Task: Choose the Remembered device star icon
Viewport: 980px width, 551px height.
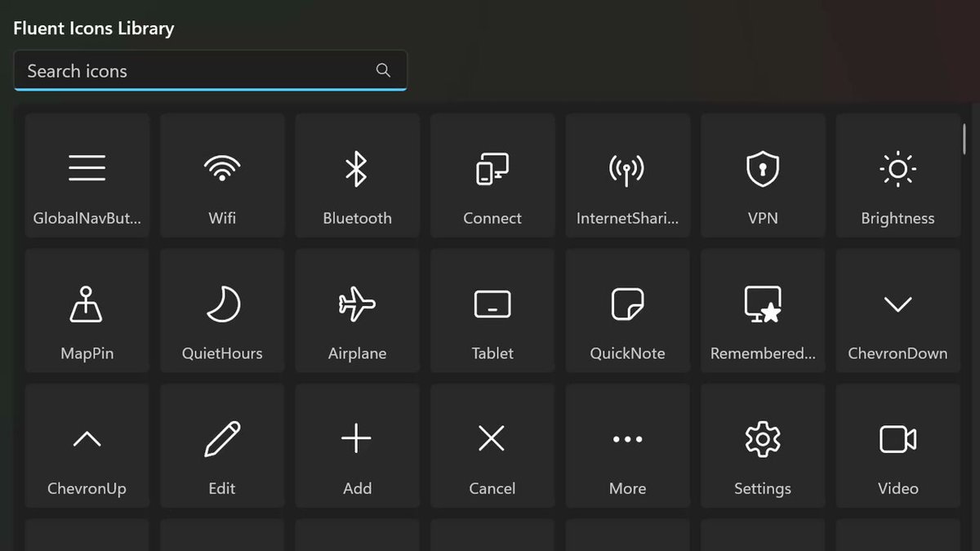Action: [763, 304]
